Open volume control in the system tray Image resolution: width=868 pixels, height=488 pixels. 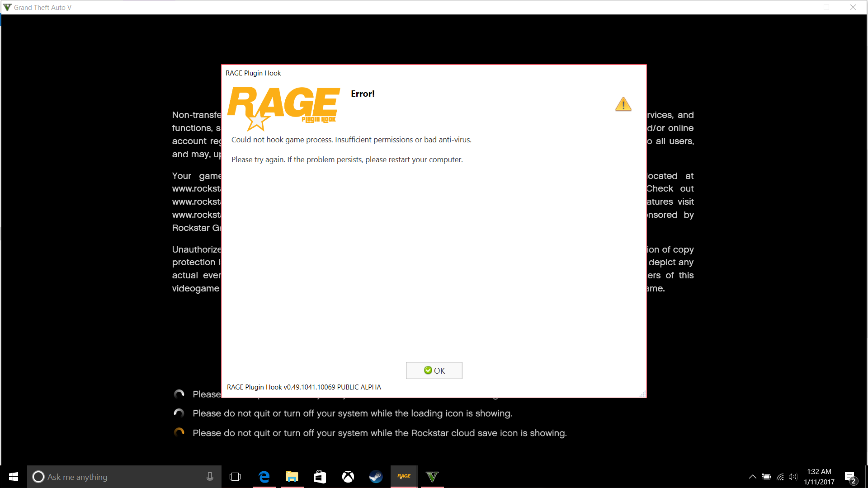(793, 477)
